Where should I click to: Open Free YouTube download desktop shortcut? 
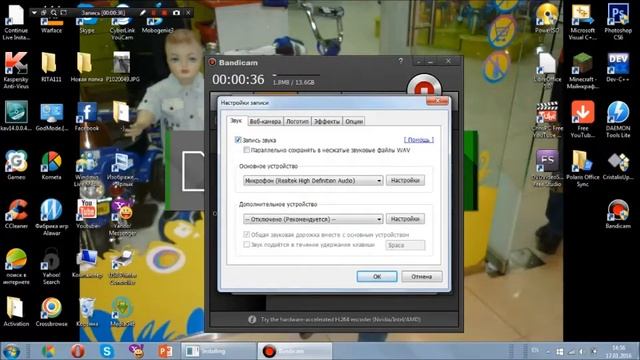(x=582, y=119)
